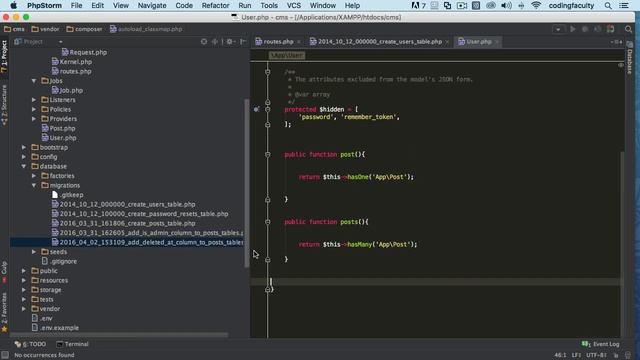Click cursor position 46:1 in status bar
The height and width of the screenshot is (360, 640).
point(560,355)
